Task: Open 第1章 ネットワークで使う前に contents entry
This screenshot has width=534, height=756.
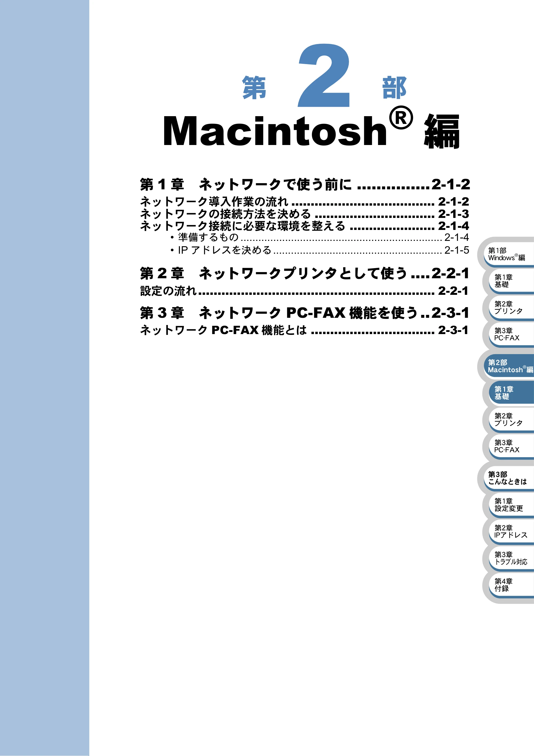Action: point(305,184)
